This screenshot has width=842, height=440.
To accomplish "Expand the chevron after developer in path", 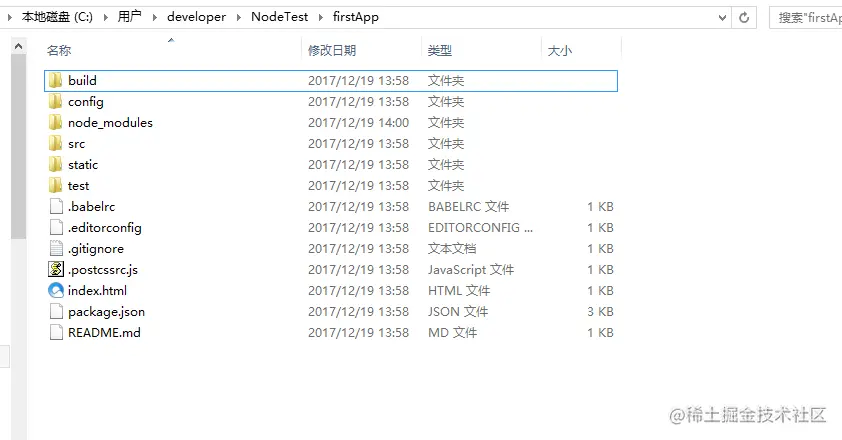I will click(x=238, y=17).
